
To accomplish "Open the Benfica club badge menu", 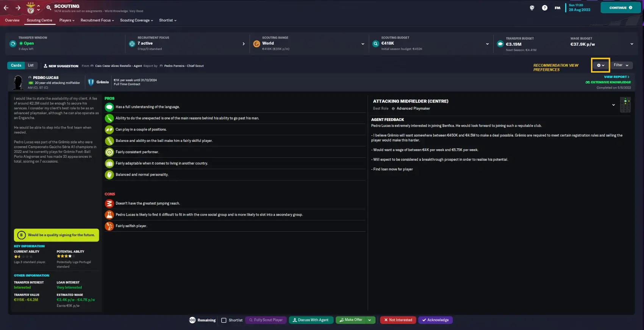I will tap(31, 8).
